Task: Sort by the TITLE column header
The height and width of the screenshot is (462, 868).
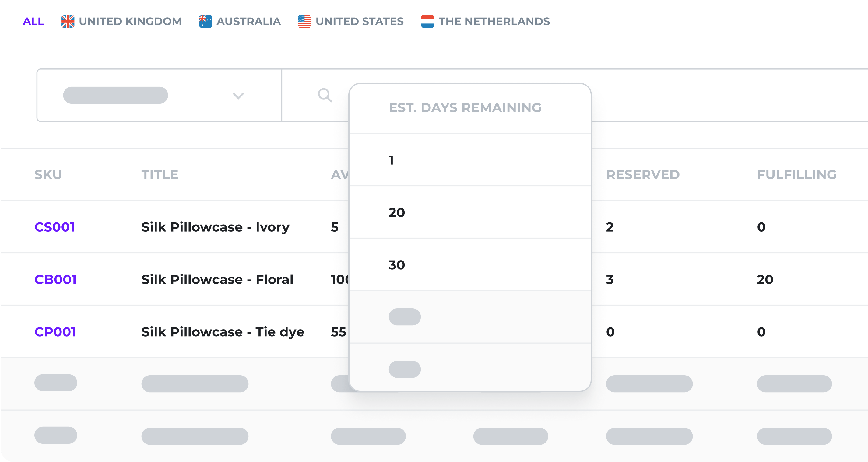Action: (160, 175)
